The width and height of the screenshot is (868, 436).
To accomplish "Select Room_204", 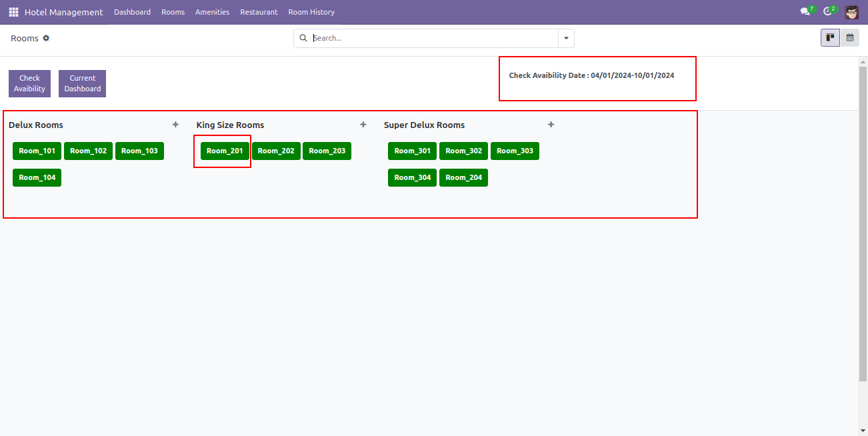I will click(464, 177).
